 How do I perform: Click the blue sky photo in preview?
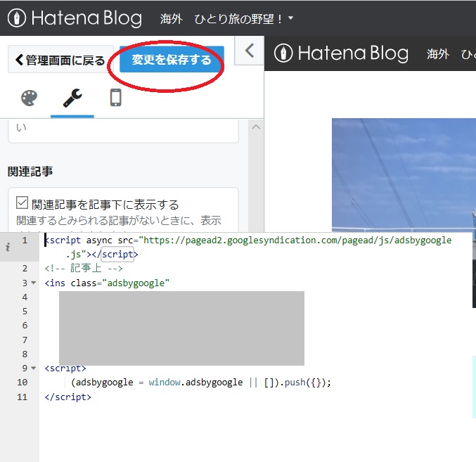(404, 175)
